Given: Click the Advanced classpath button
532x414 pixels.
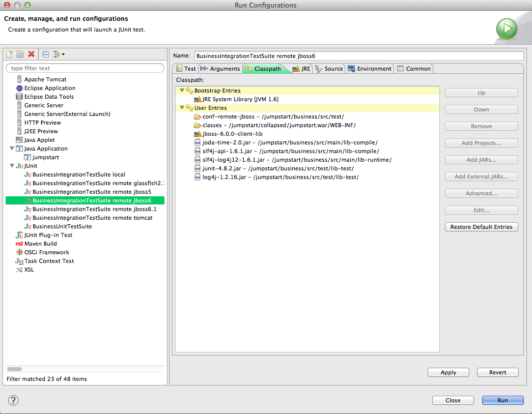Looking at the screenshot, I should click(481, 193).
